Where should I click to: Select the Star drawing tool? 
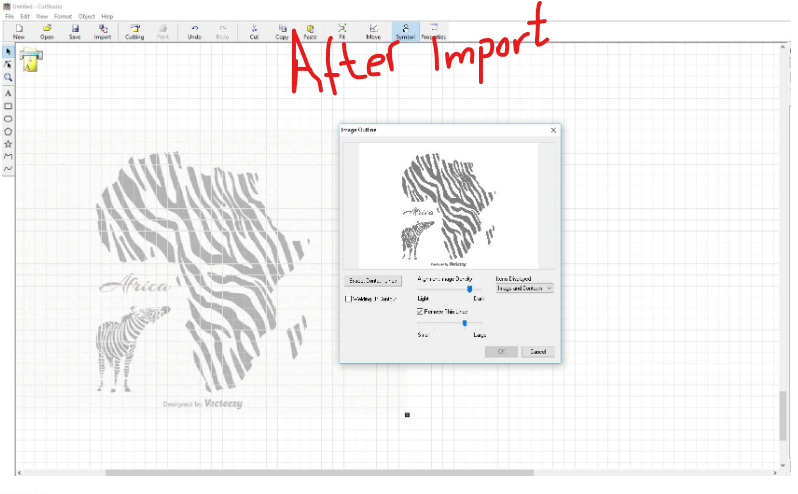click(x=8, y=144)
